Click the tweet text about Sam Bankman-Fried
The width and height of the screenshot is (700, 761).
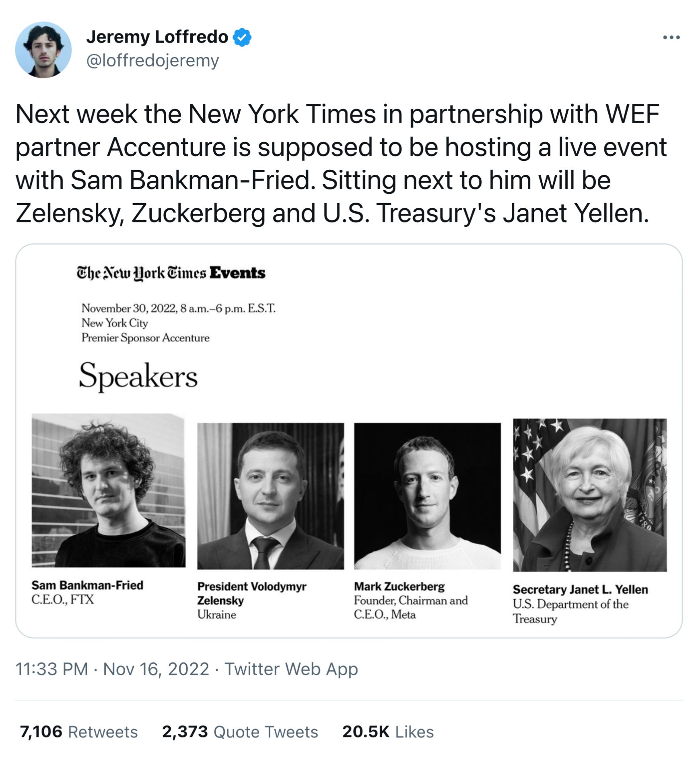(x=341, y=163)
